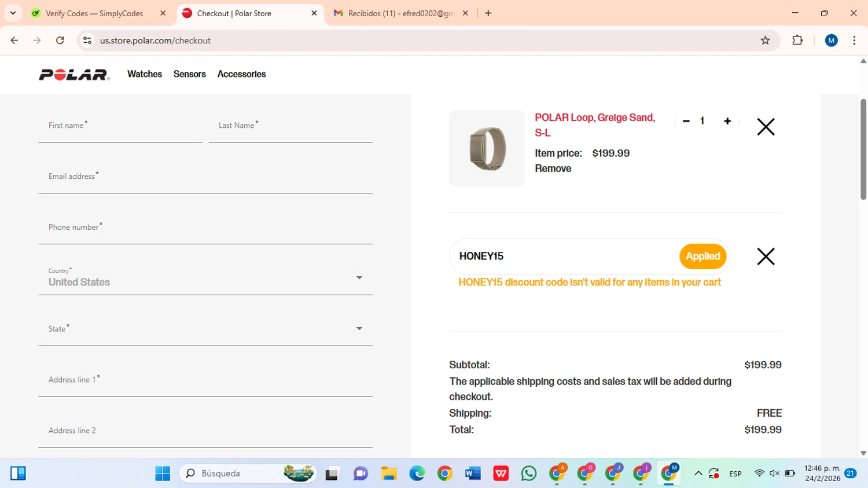The width and height of the screenshot is (868, 488).
Task: Expand the Country dropdown
Action: 205,278
